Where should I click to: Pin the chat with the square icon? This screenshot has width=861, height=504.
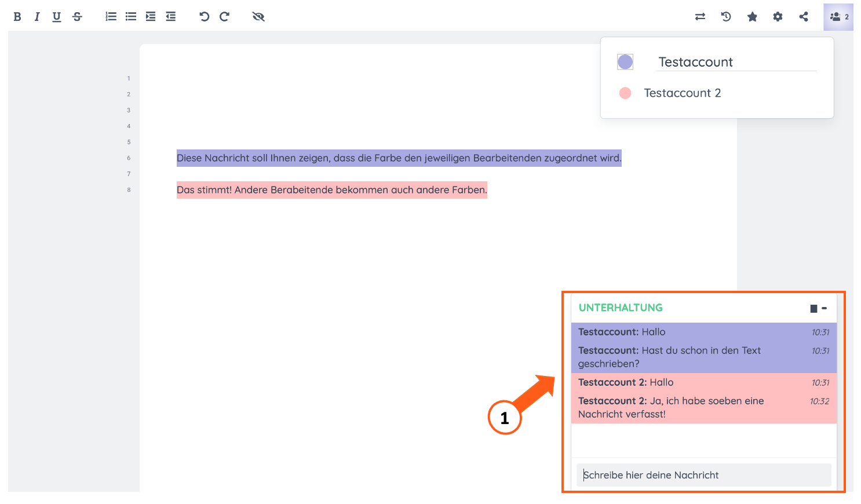(x=813, y=309)
